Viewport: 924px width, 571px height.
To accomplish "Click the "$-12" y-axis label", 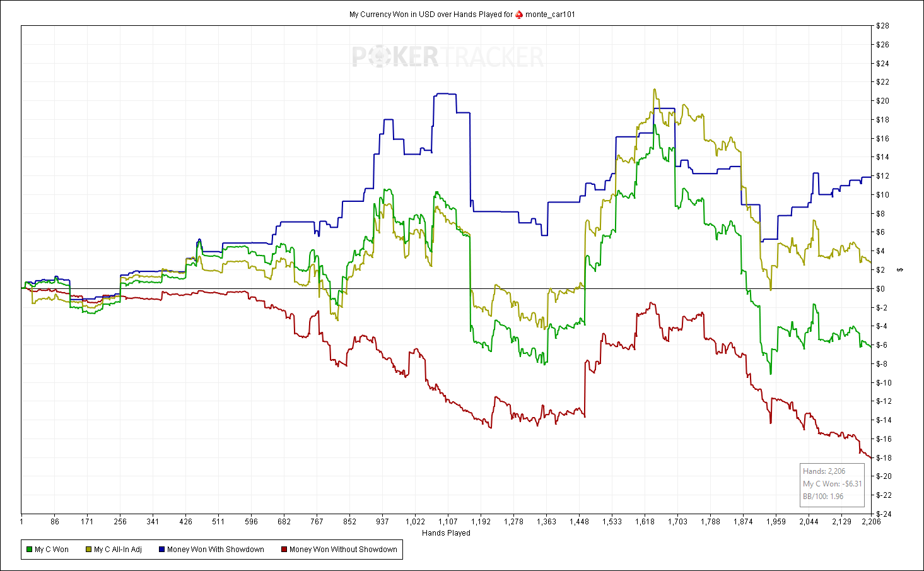I will [884, 401].
